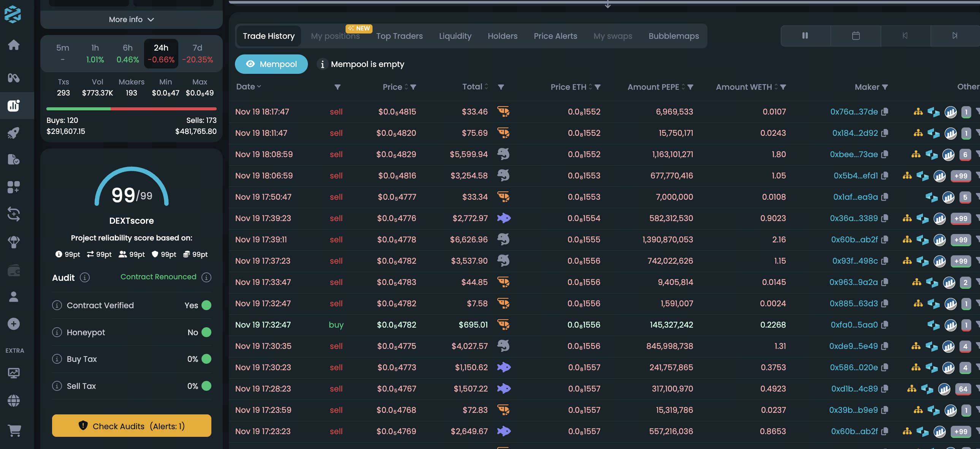Open the Bubblemaps tab
This screenshot has height=449, width=980.
coord(673,36)
